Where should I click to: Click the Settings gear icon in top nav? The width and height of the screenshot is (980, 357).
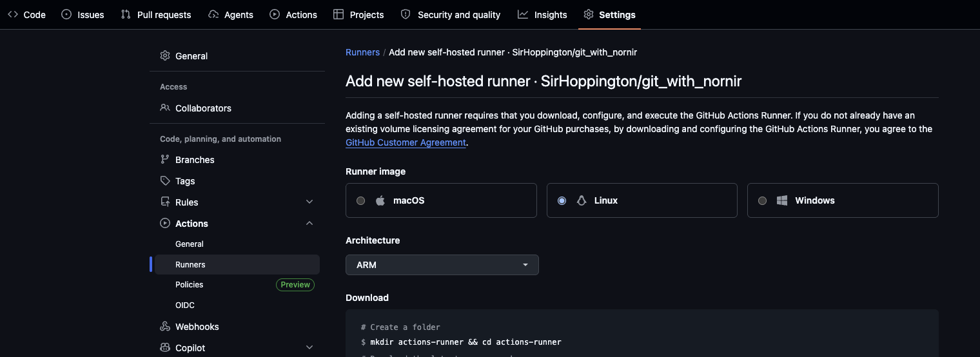coord(588,14)
